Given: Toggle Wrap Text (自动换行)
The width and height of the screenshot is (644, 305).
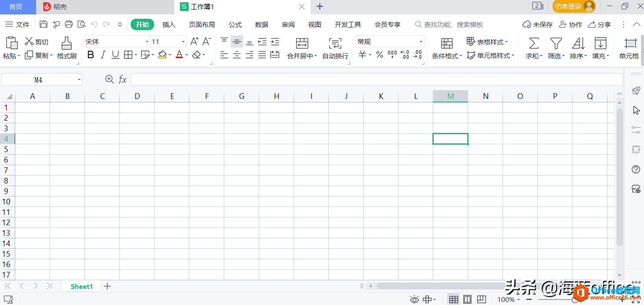Looking at the screenshot, I should click(335, 44).
